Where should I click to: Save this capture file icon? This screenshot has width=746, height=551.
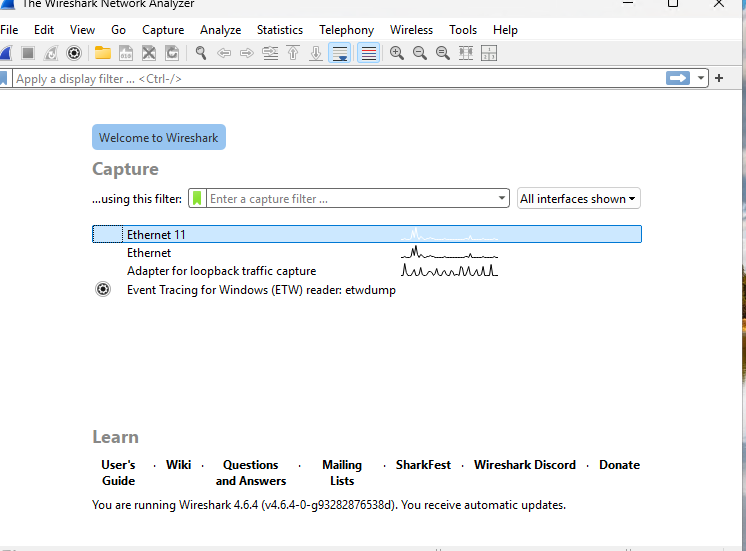126,53
